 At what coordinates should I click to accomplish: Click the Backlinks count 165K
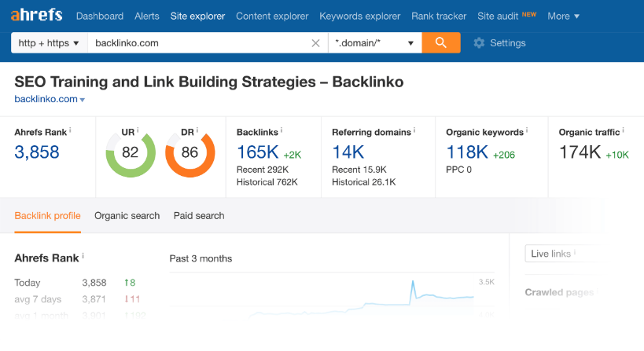tap(258, 152)
